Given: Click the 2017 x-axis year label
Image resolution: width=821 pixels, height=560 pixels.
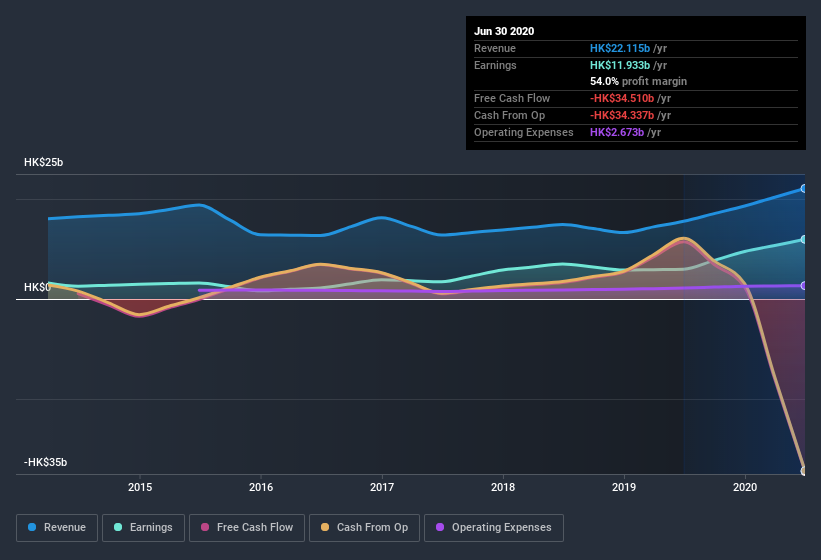Looking at the screenshot, I should pos(382,487).
